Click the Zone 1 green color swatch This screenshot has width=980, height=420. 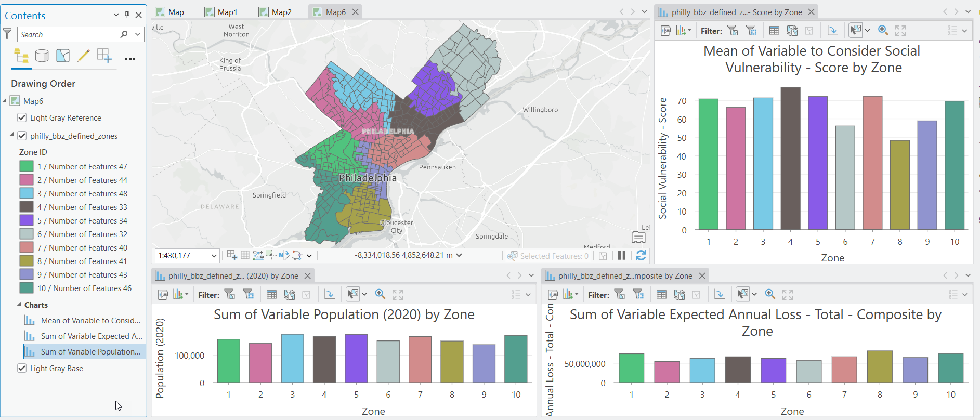[27, 166]
